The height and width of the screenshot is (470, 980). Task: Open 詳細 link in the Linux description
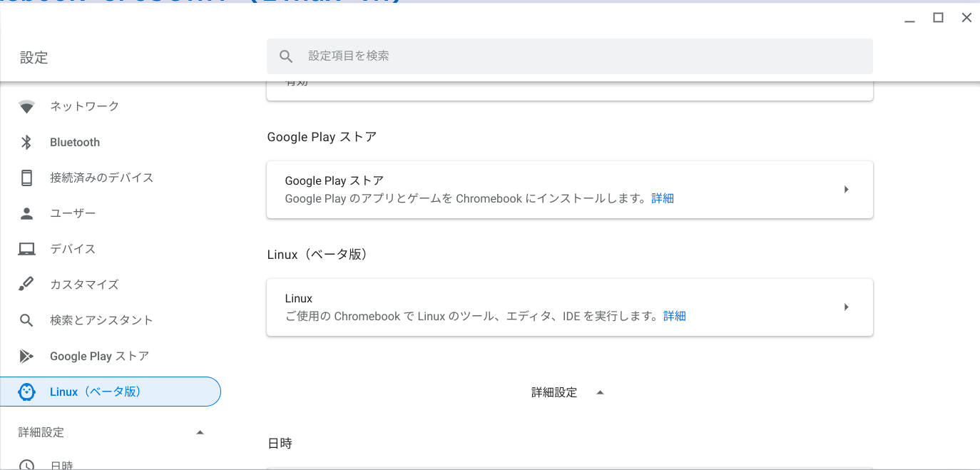(675, 316)
